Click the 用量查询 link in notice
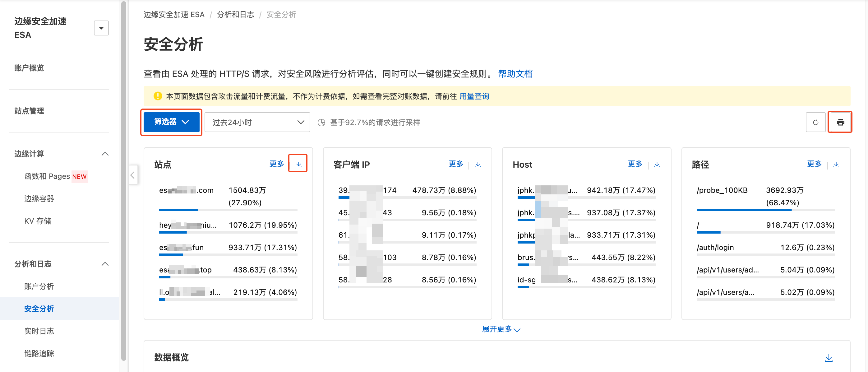Screen dimensions: 868x372 (x=474, y=96)
